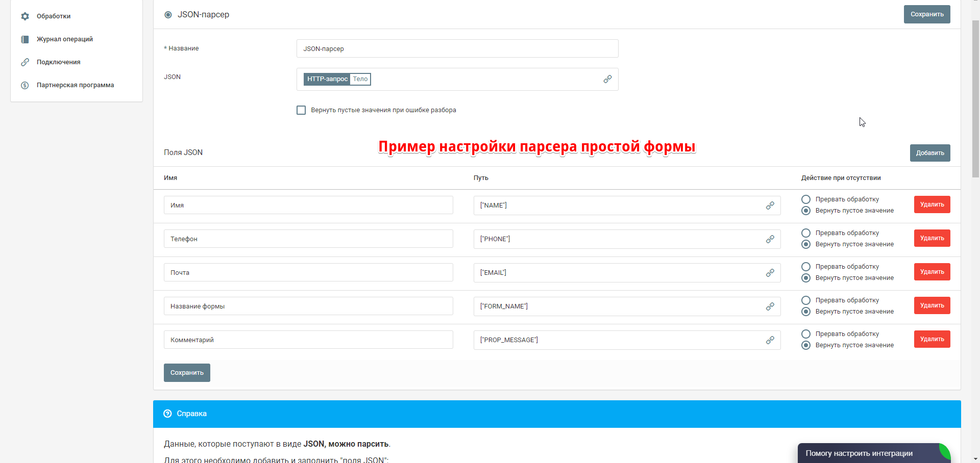Enable the return empty values on parse error checkbox
Viewport: 980px width, 463px height.
[x=301, y=110]
